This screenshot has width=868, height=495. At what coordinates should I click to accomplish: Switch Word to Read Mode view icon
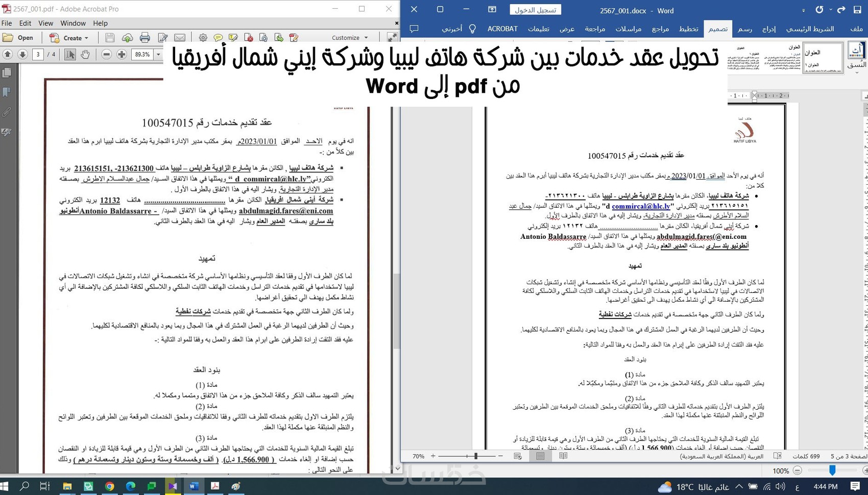(x=563, y=456)
